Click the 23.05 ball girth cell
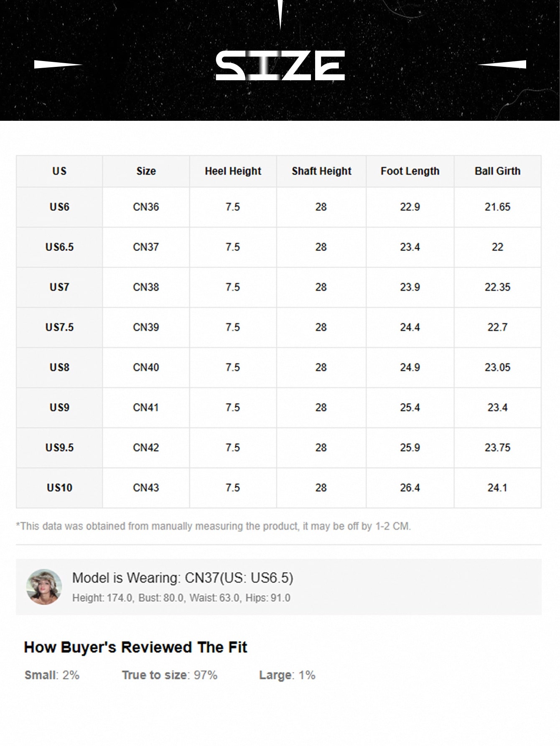The height and width of the screenshot is (746, 560). click(x=497, y=367)
